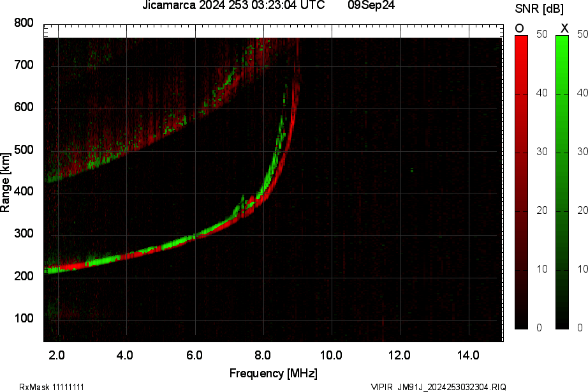The image size is (588, 392).
Task: Click the '4.0' frequency tick label
Action: point(124,355)
